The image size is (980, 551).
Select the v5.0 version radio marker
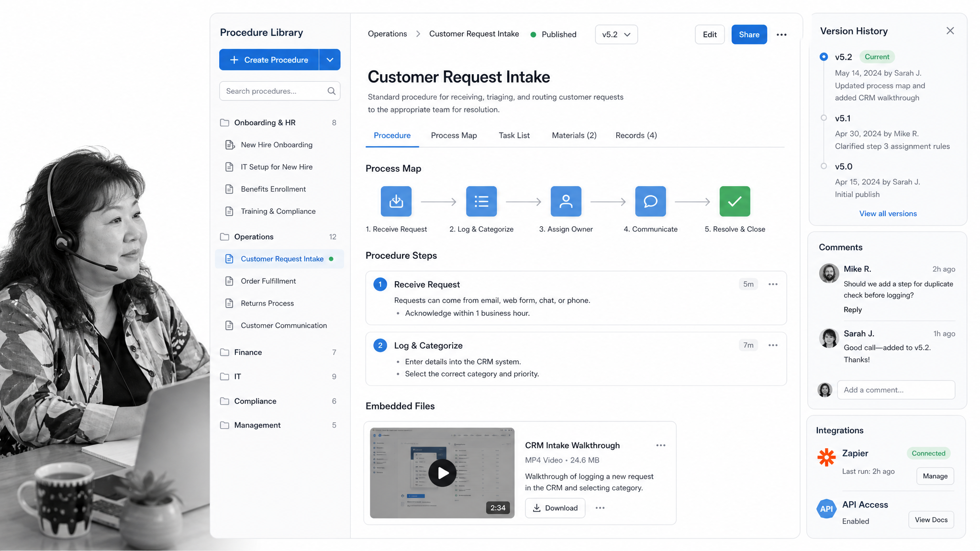pos(824,166)
